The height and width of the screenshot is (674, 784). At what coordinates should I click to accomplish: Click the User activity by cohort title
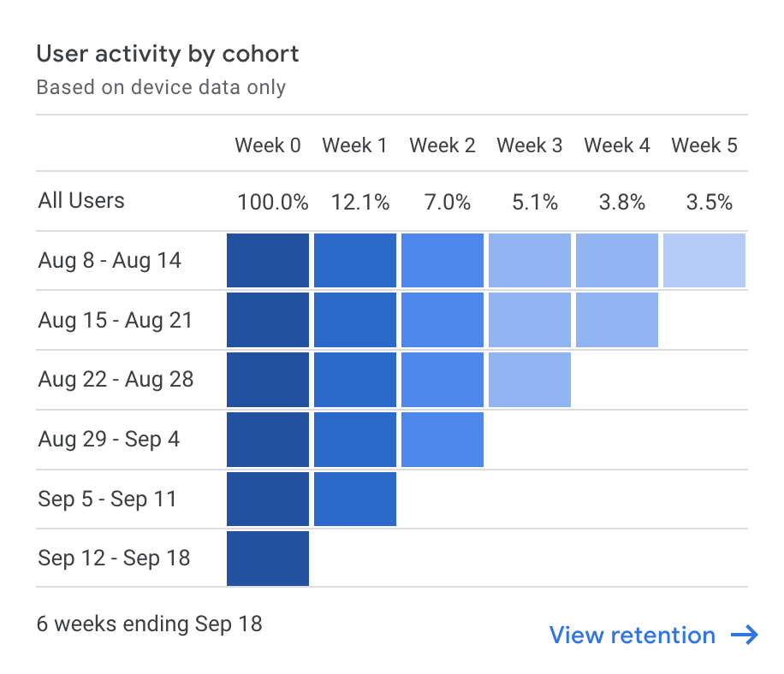167,54
